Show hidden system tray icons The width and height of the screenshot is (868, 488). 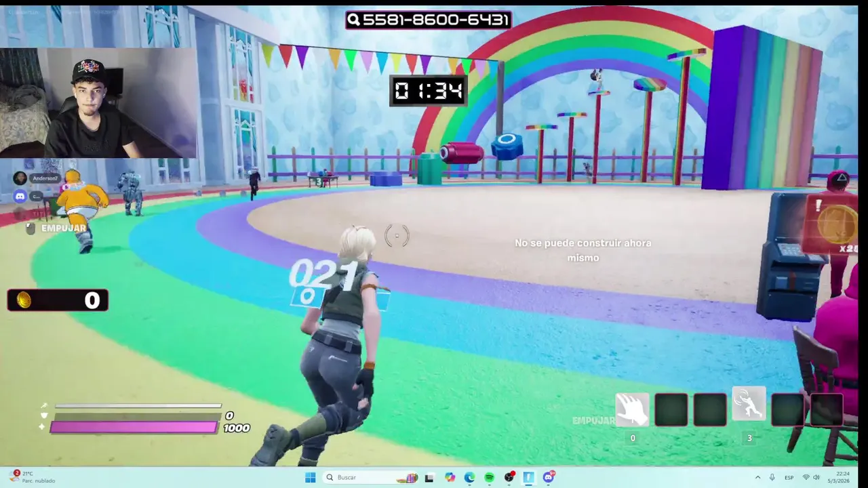(757, 477)
